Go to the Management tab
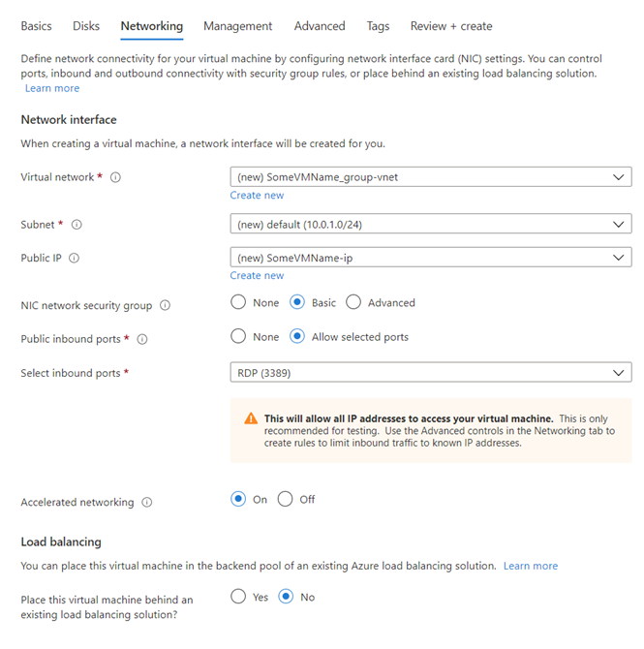Screen dimensions: 644x649 (238, 26)
